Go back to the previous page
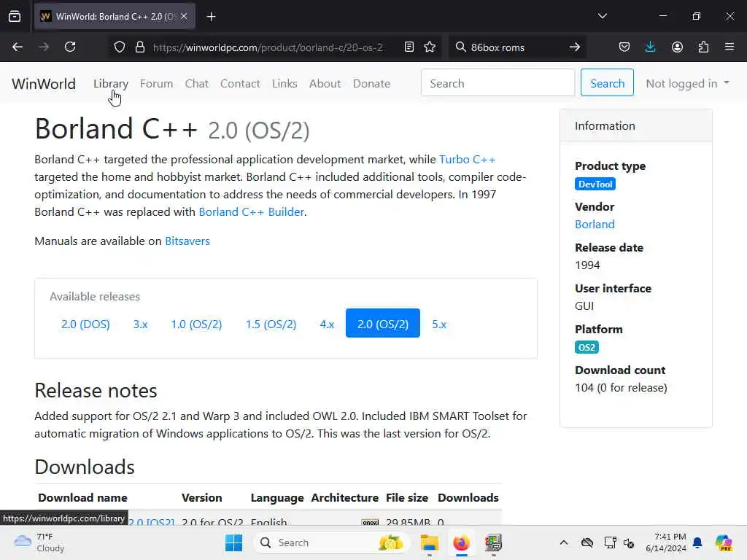This screenshot has height=560, width=747. (x=18, y=47)
